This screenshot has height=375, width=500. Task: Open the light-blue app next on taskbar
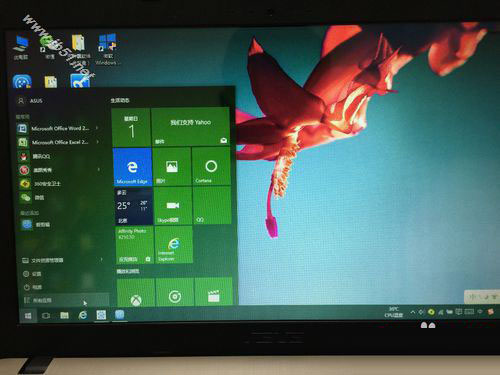click(120, 314)
